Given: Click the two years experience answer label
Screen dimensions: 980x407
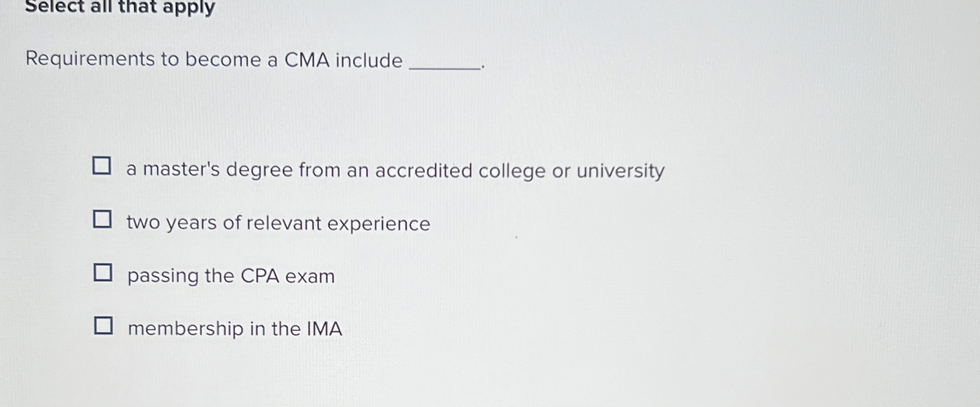Looking at the screenshot, I should click(278, 223).
